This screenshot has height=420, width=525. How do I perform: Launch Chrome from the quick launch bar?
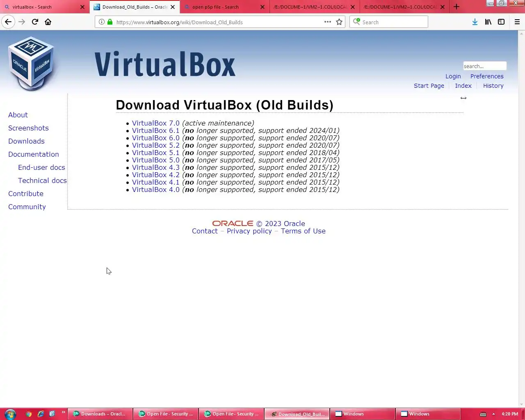pos(29,414)
